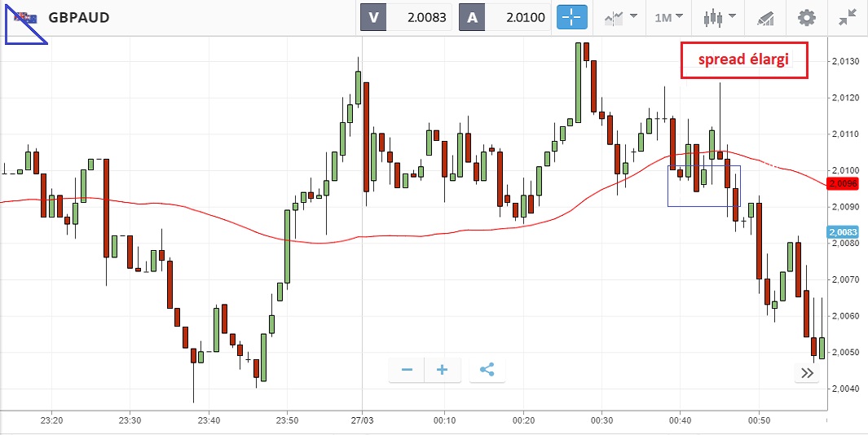Click the share chart icon
Screen dimensions: 868x435
point(487,370)
